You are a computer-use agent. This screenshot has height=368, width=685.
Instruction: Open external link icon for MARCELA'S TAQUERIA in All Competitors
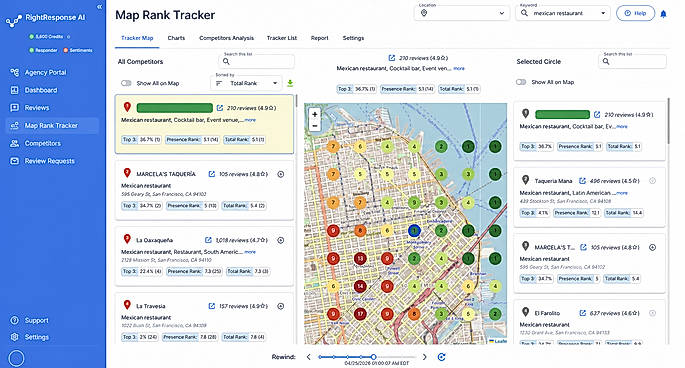211,174
